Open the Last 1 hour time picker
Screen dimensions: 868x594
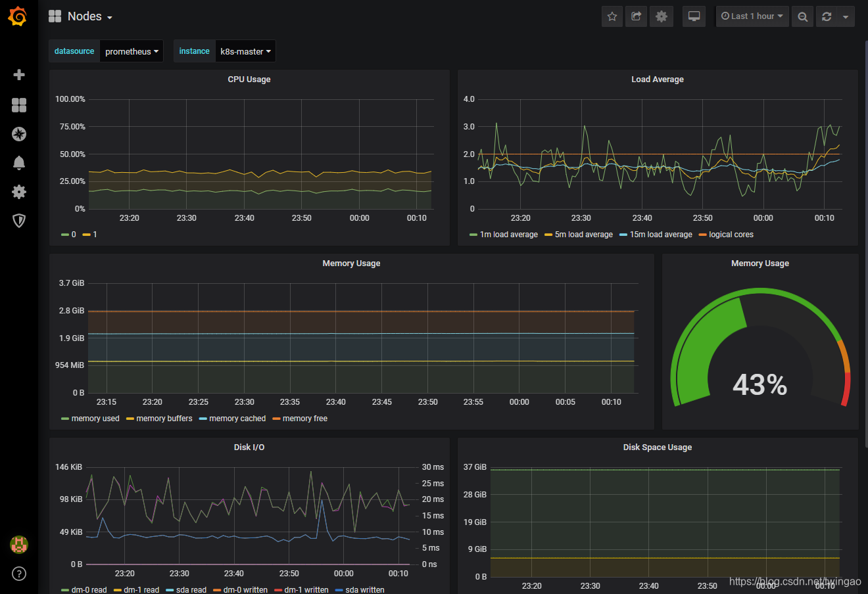point(752,16)
